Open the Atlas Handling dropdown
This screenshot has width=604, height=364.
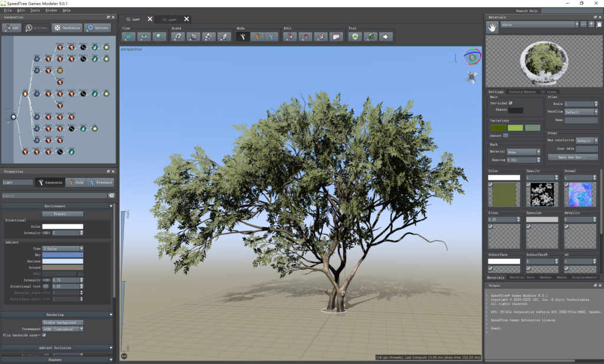pyautogui.click(x=580, y=112)
